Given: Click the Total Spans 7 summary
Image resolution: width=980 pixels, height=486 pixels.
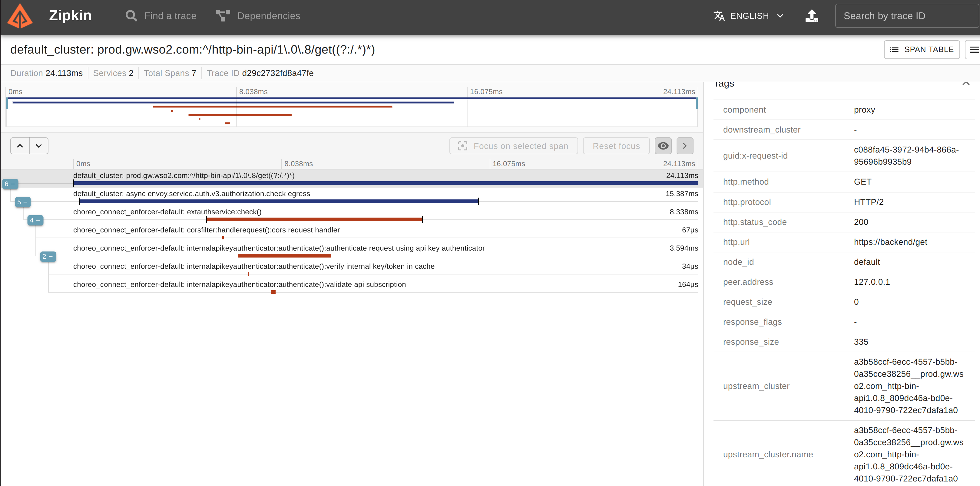Looking at the screenshot, I should [x=170, y=73].
